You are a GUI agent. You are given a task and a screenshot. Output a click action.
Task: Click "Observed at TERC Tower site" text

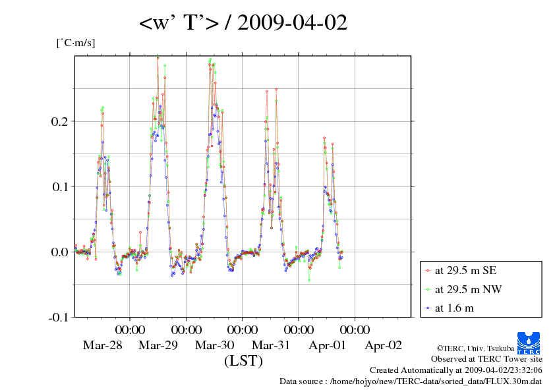[x=486, y=359]
